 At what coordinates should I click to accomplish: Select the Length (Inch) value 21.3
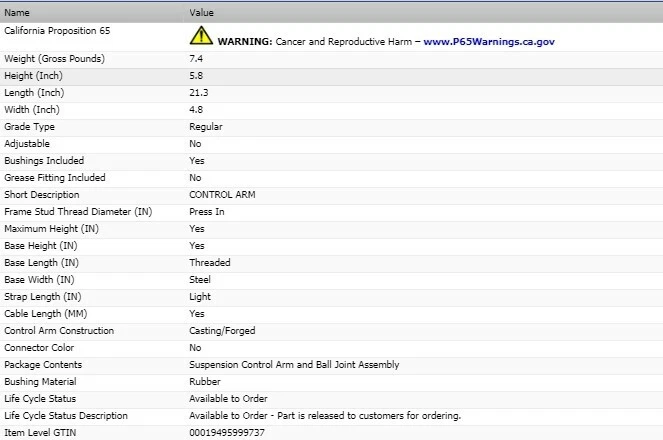[199, 93]
